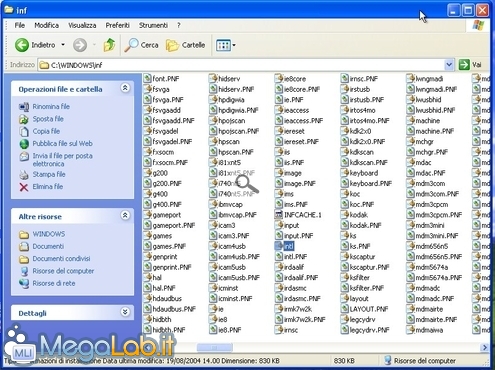Open the Strumenti menu
The height and width of the screenshot is (370, 495).
click(x=153, y=25)
